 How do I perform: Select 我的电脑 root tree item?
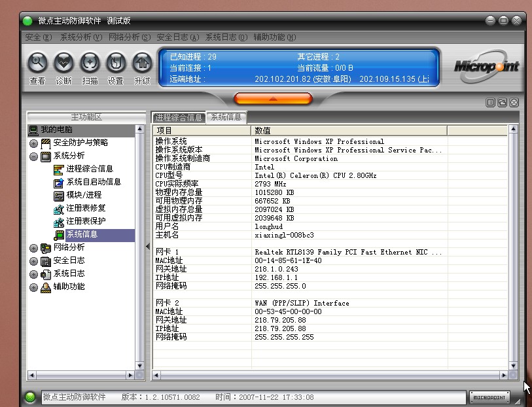(56, 130)
